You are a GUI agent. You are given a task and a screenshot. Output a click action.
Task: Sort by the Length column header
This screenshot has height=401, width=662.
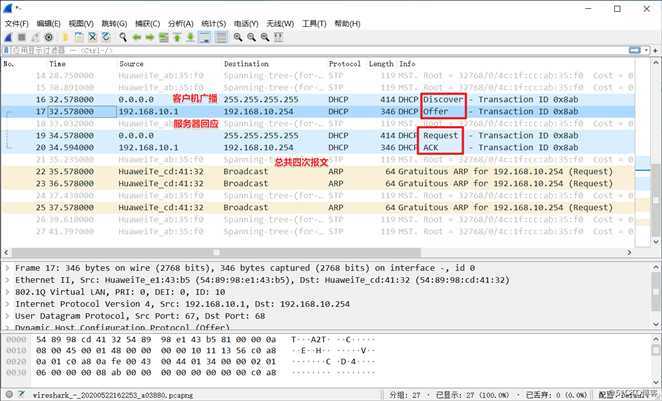[381, 64]
